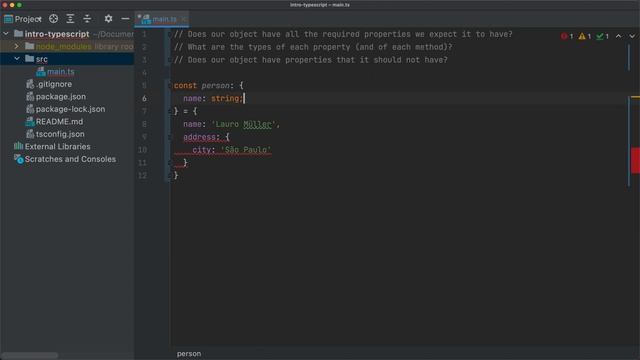Image resolution: width=640 pixels, height=360 pixels.
Task: Click the 'Müller' underlined word
Action: coord(257,124)
